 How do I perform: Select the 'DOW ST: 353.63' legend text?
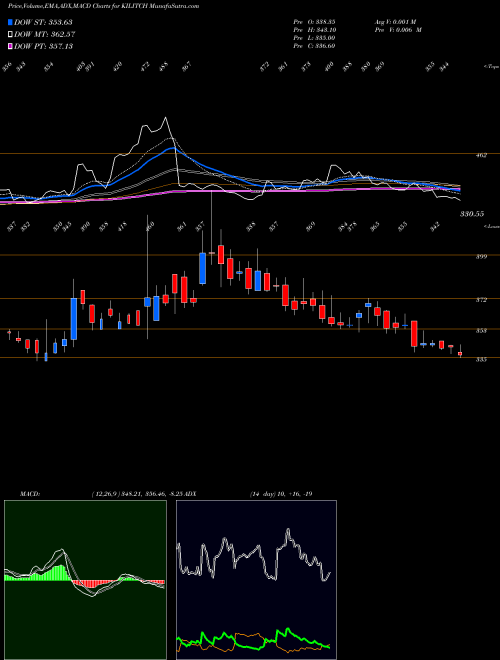point(43,22)
